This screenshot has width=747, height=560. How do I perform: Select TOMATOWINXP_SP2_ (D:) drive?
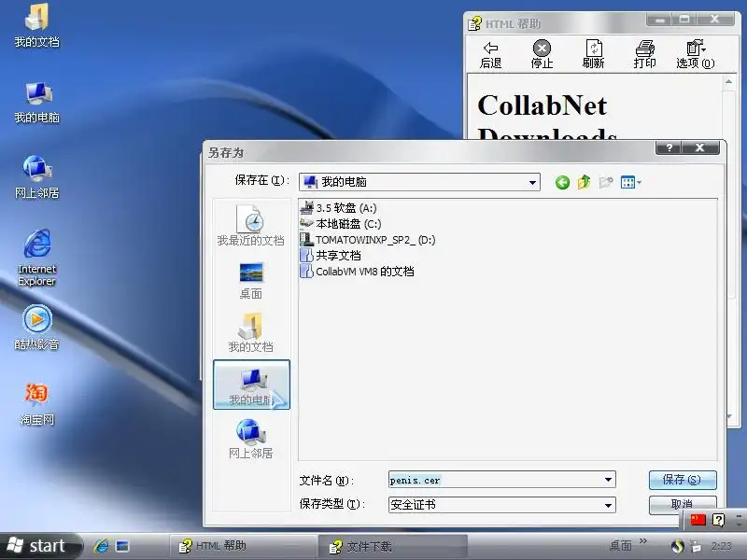pos(368,240)
